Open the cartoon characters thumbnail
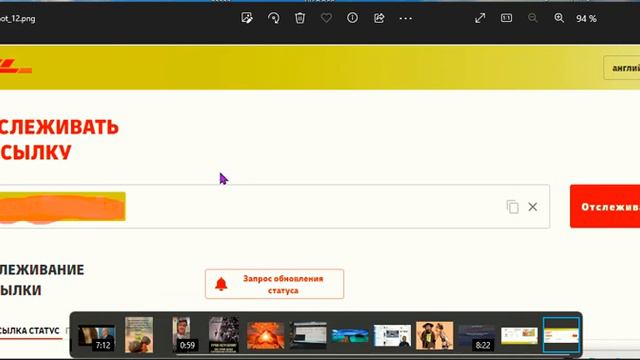640x360 pixels. coord(434,336)
